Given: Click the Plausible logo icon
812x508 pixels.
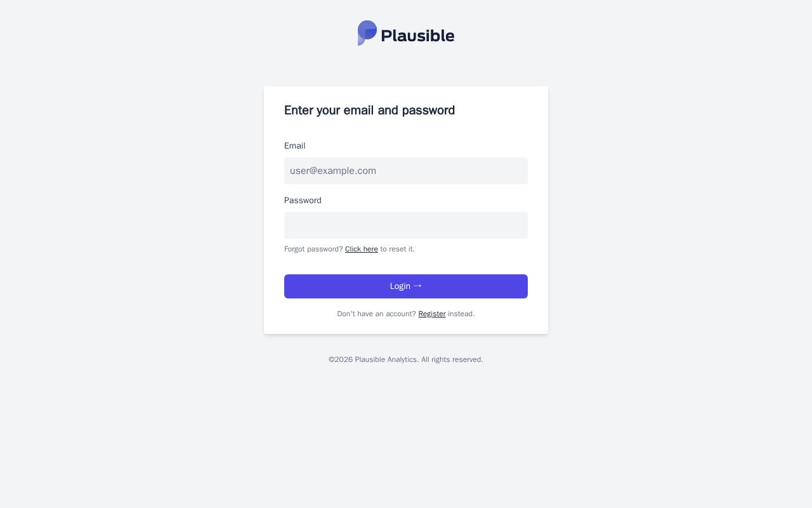Looking at the screenshot, I should 367,33.
